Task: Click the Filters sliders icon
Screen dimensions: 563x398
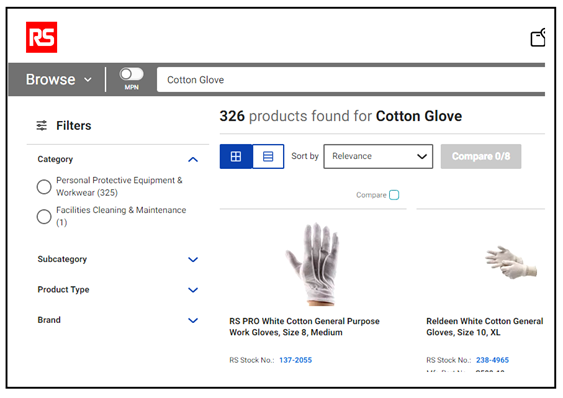Action: (x=42, y=125)
